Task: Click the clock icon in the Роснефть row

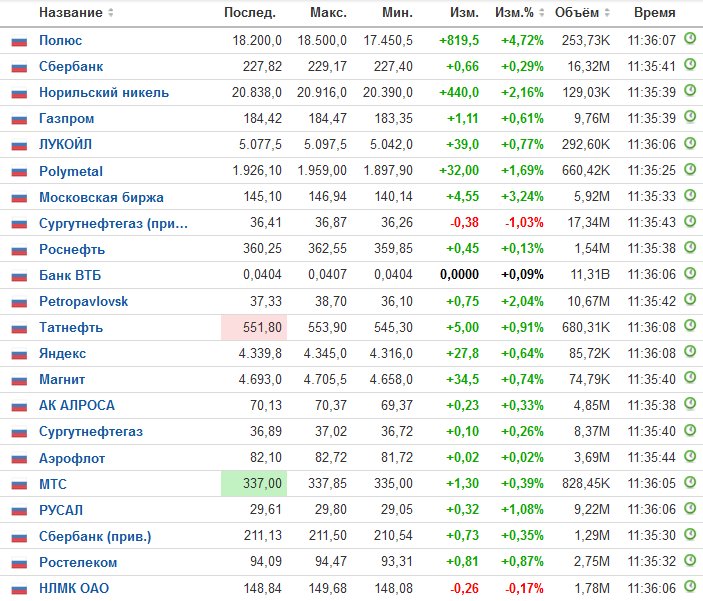Action: 690,247
